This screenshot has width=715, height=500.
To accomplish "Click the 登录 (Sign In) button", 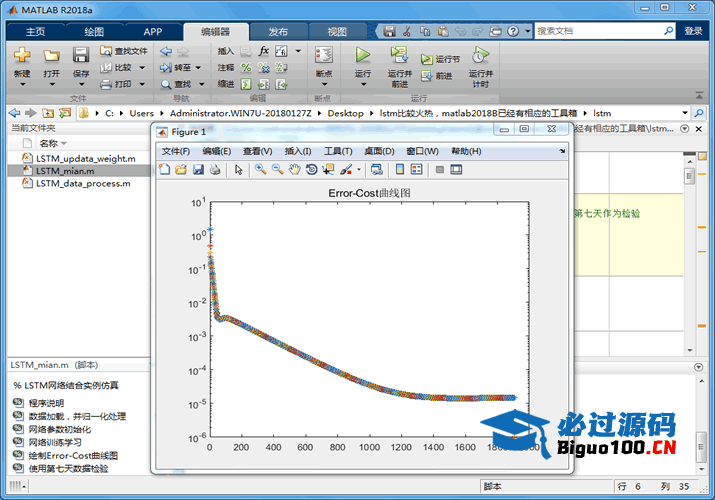I will pyautogui.click(x=693, y=31).
